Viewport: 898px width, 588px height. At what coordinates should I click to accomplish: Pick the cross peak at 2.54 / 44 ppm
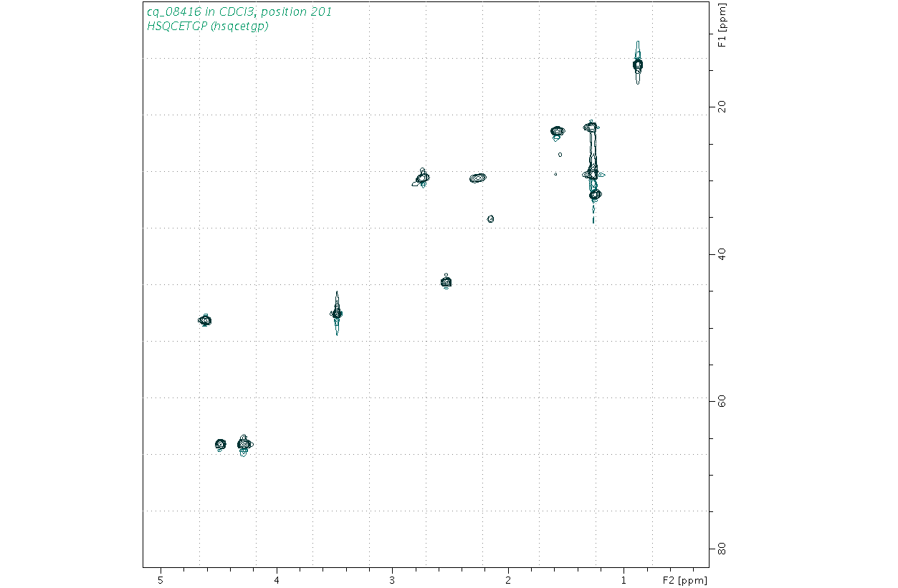click(x=446, y=282)
